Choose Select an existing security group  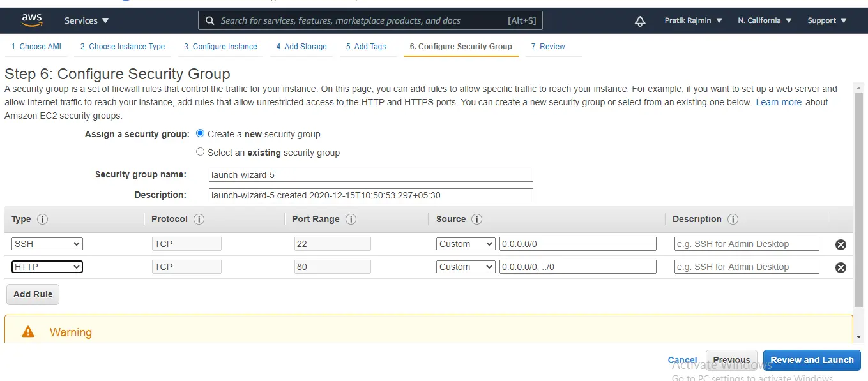pyautogui.click(x=201, y=153)
